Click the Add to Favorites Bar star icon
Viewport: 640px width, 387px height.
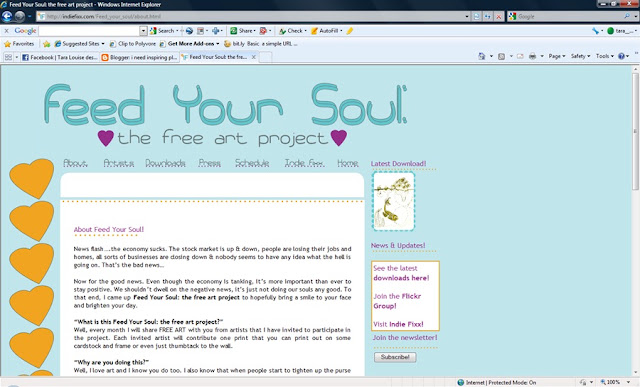[x=47, y=44]
